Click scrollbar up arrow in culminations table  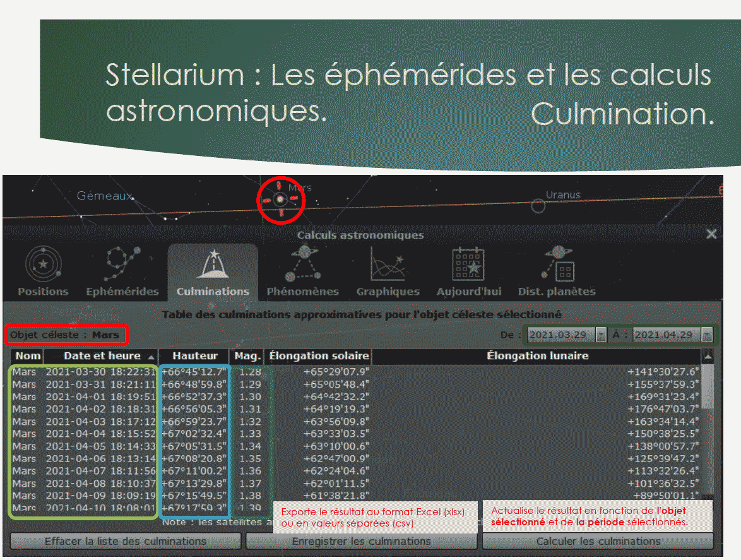[x=708, y=356]
